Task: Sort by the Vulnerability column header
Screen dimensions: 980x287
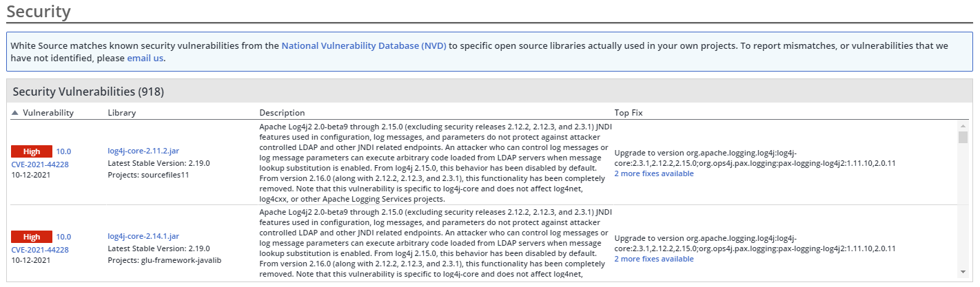Action: pos(48,113)
